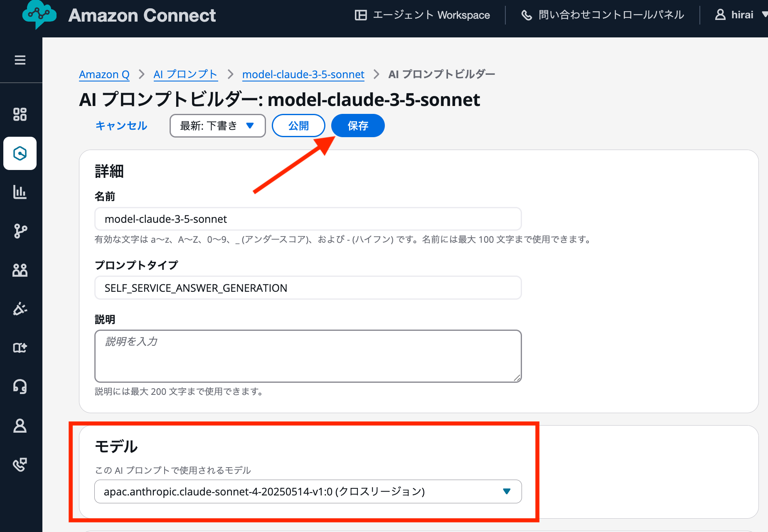768x532 pixels.
Task: Open the モデル selection dropdown
Action: pyautogui.click(x=308, y=492)
